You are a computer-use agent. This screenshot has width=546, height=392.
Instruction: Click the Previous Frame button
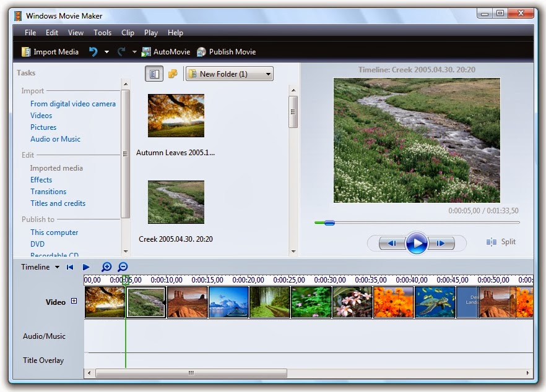click(x=392, y=243)
